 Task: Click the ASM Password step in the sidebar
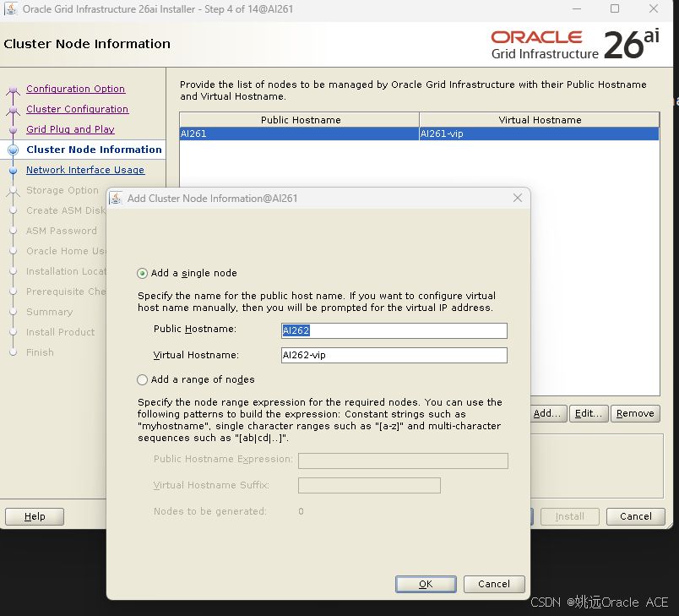pyautogui.click(x=62, y=231)
